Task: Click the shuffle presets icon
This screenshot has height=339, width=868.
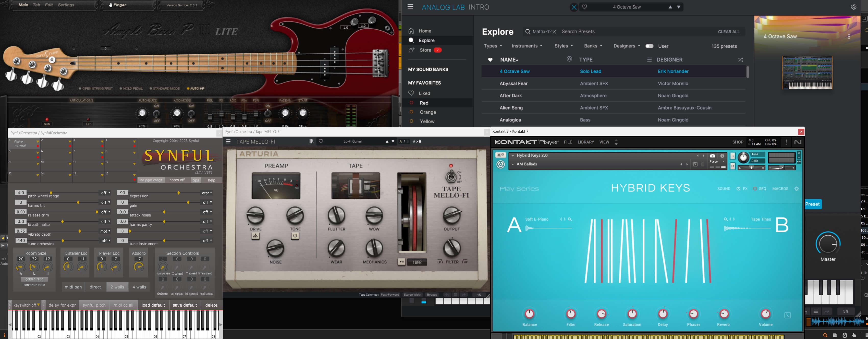Action: pyautogui.click(x=740, y=60)
